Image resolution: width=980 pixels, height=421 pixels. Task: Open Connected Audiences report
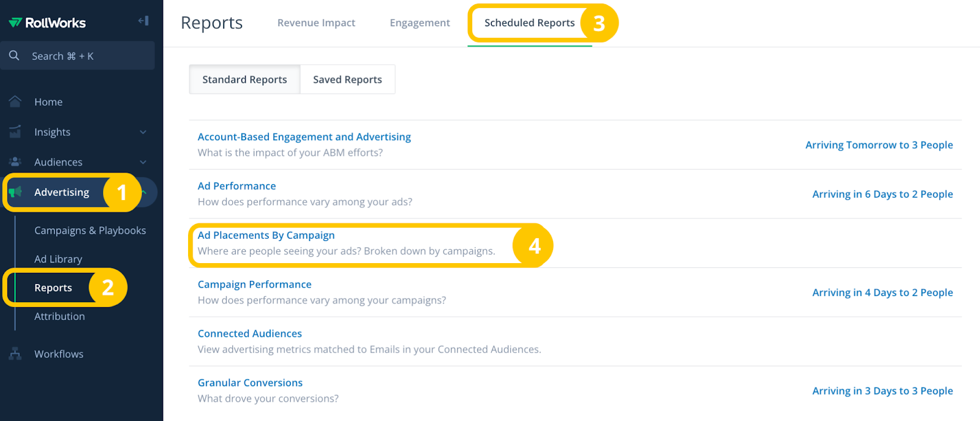tap(249, 333)
